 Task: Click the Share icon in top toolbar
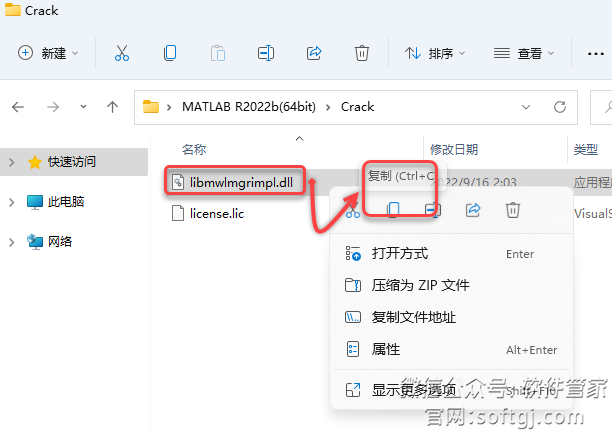[x=314, y=53]
